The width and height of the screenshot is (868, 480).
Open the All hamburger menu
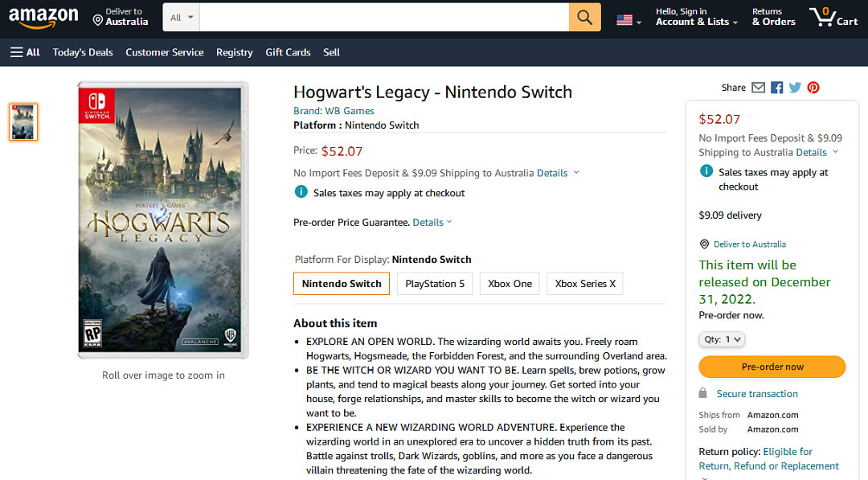pyautogui.click(x=25, y=52)
